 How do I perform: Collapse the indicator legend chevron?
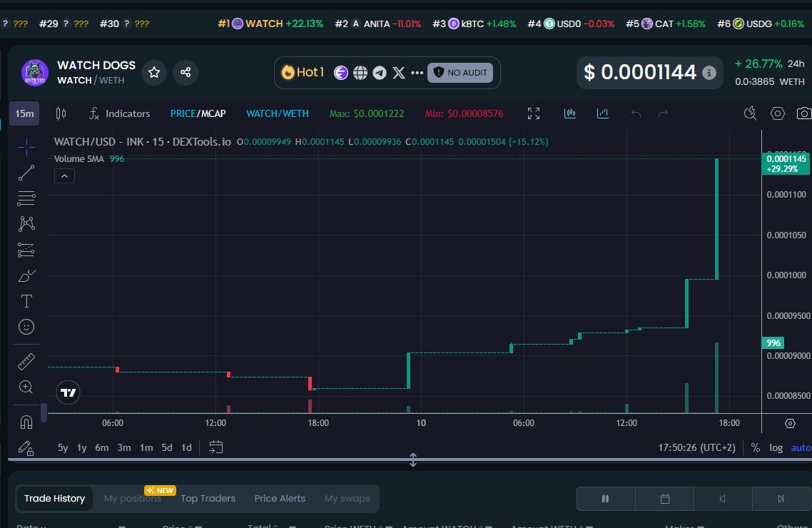[64, 176]
